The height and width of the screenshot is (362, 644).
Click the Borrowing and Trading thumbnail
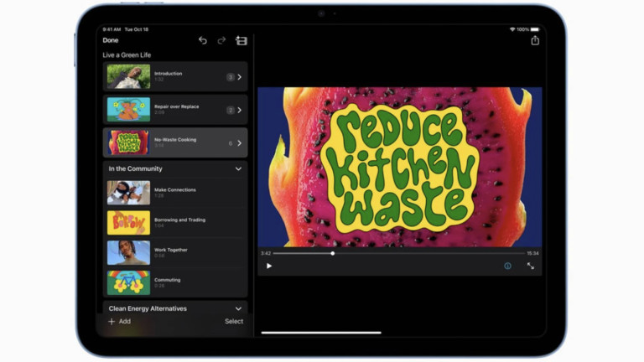[x=128, y=223]
